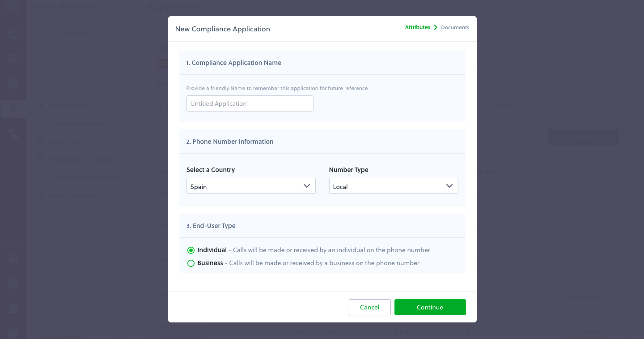This screenshot has height=339, width=644.
Task: Click the cloud logo icon at top-left
Action: coord(13,5)
